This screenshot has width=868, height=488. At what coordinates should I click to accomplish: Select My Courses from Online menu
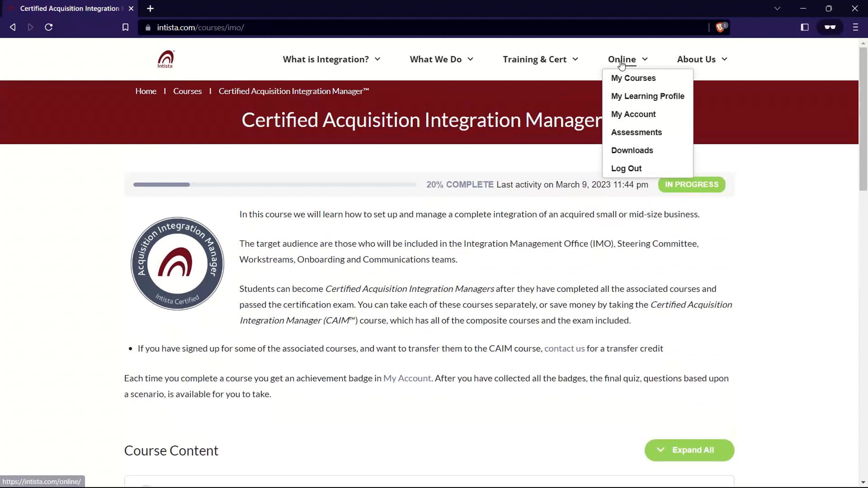pyautogui.click(x=633, y=78)
